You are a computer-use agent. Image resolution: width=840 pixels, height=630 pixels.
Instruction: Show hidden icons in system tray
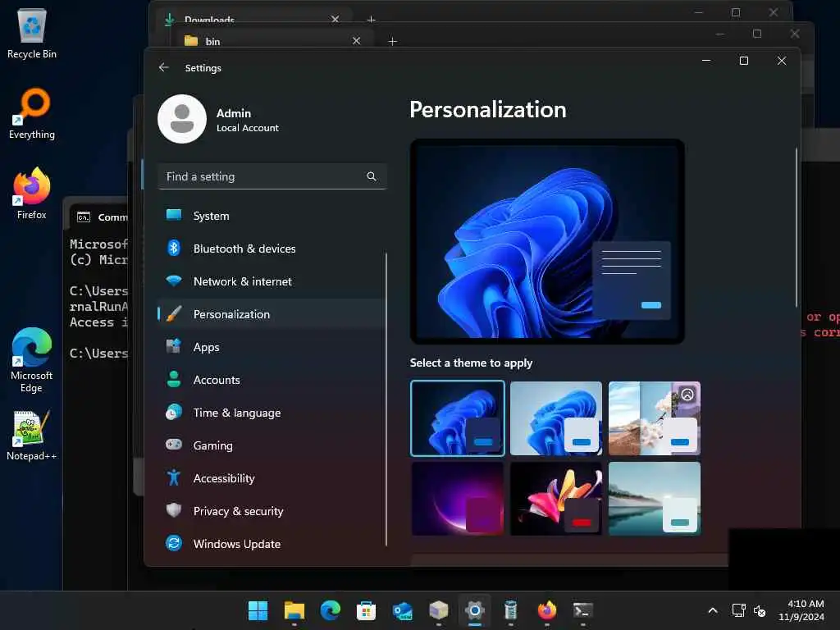pyautogui.click(x=713, y=610)
